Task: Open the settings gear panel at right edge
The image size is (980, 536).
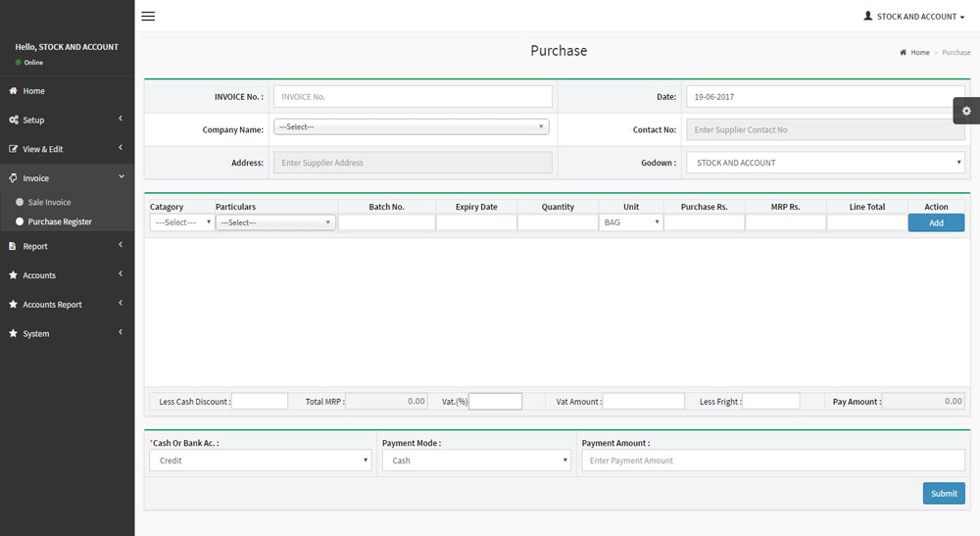Action: click(x=966, y=111)
